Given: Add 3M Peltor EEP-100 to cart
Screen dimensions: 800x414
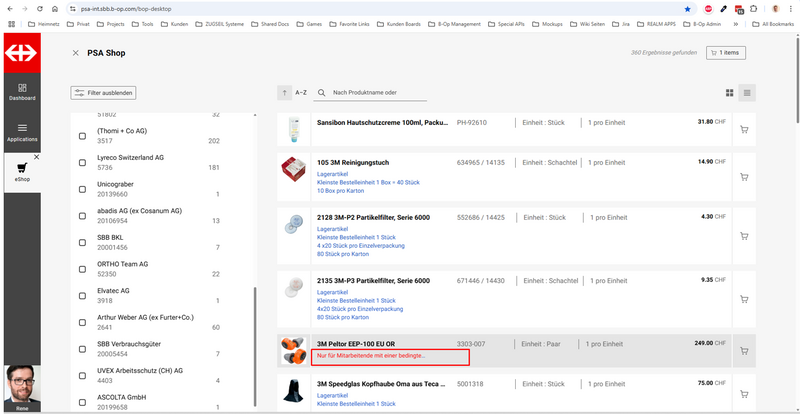Looking at the screenshot, I should (744, 351).
